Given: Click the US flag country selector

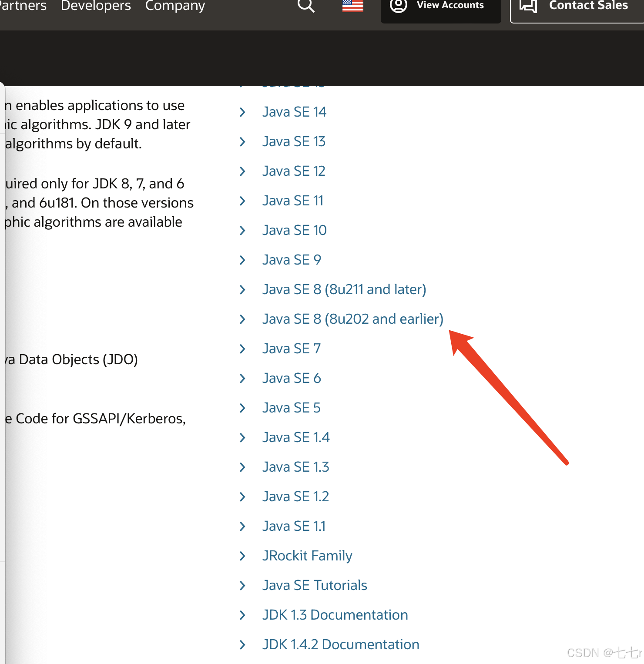Looking at the screenshot, I should tap(353, 6).
